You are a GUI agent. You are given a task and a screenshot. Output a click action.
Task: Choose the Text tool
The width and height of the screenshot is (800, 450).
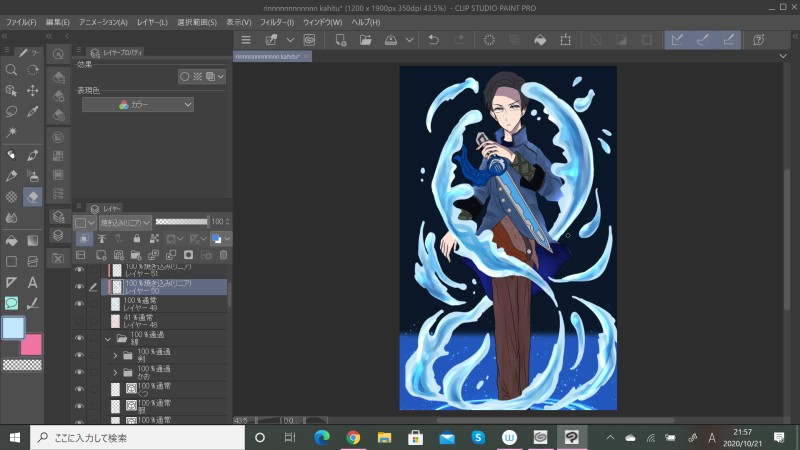coord(32,282)
